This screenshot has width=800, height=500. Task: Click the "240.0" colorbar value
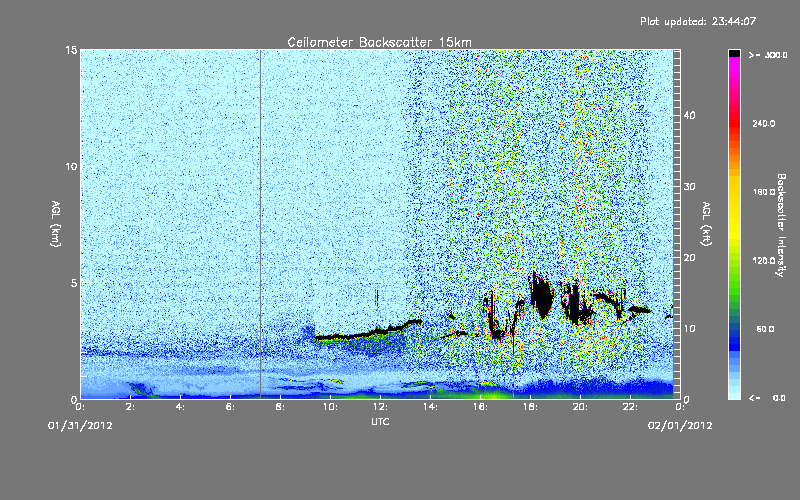click(x=764, y=124)
